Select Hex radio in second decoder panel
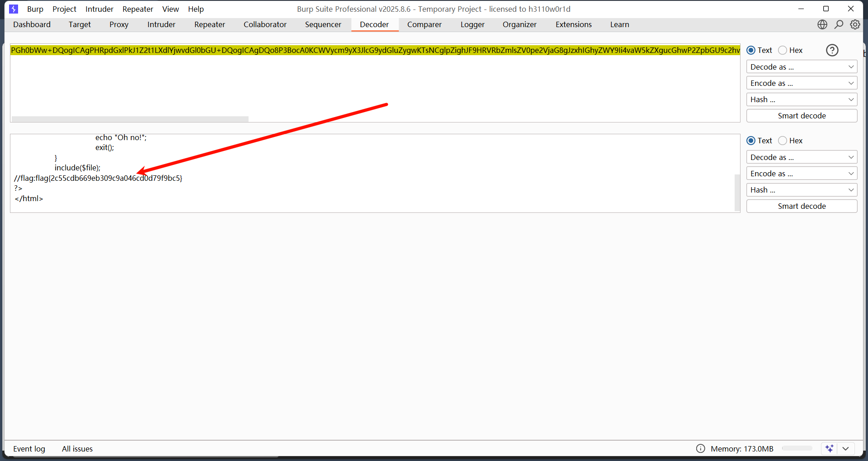The height and width of the screenshot is (461, 868). pyautogui.click(x=783, y=141)
